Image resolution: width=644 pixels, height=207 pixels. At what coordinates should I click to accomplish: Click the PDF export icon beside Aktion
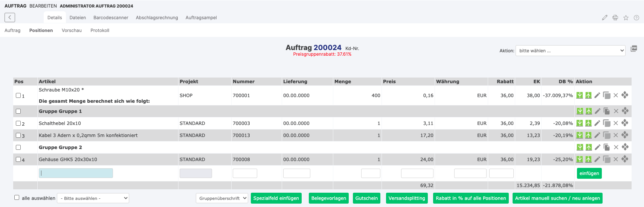pos(634,49)
